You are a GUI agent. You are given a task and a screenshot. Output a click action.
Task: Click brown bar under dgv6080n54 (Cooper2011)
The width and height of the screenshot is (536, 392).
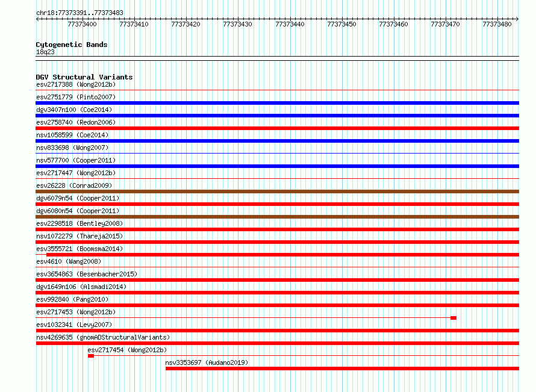[277, 217]
